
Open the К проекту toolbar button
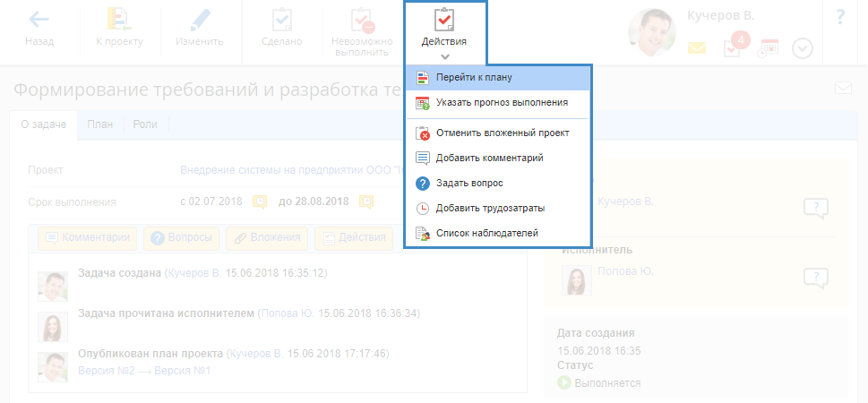119,29
